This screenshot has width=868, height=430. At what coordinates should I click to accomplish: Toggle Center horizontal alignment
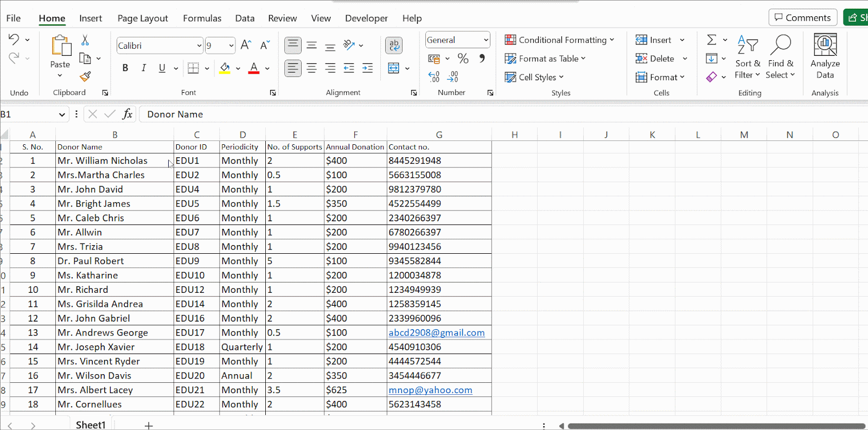pyautogui.click(x=311, y=68)
